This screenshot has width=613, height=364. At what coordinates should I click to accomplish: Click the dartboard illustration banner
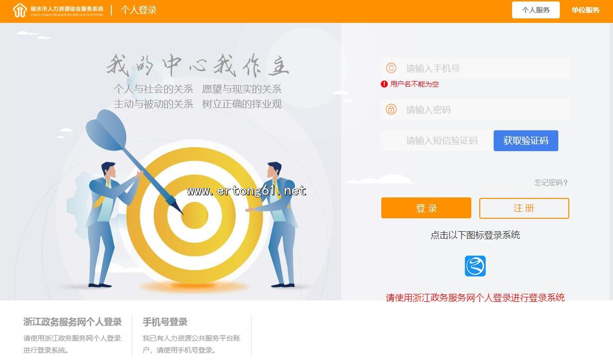(171, 162)
